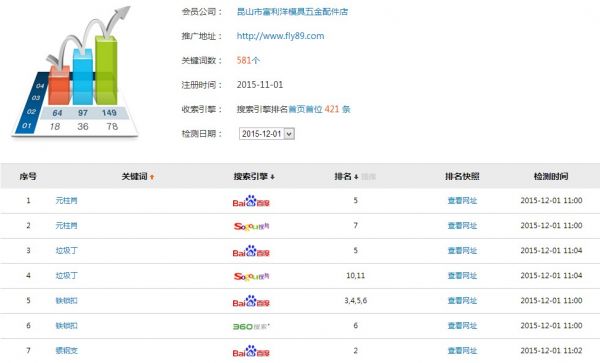Click the time 2015-12-01 11:04 in row 3
The width and height of the screenshot is (600, 363).
pyautogui.click(x=551, y=250)
